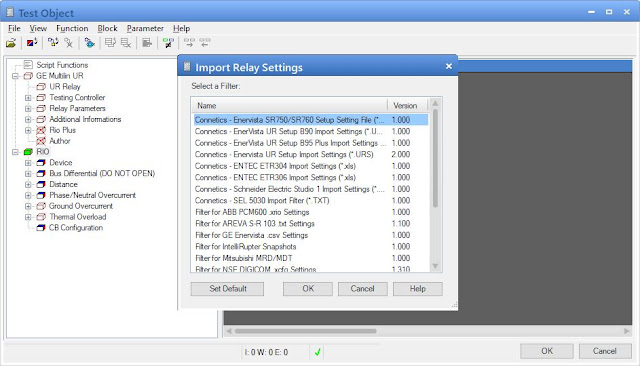Select 'Connetics - Enervista SR750/SR760 Setup Setting File'

pyautogui.click(x=311, y=120)
